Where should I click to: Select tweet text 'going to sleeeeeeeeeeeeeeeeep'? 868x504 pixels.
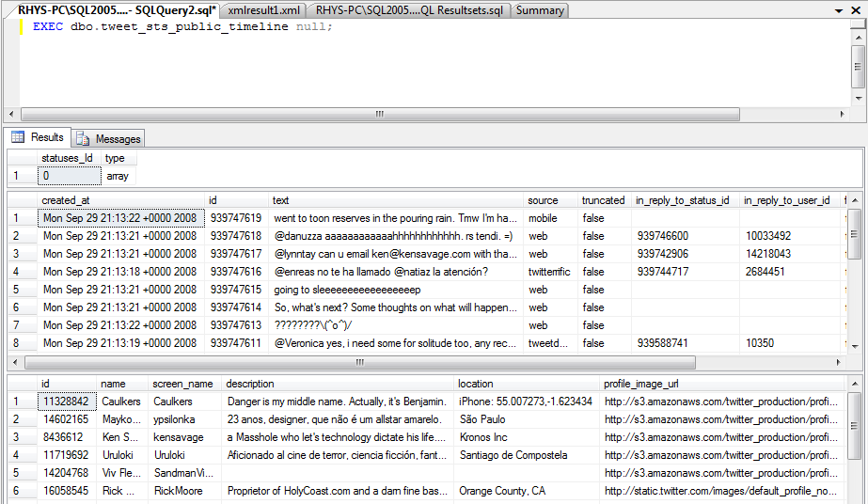(x=396, y=290)
